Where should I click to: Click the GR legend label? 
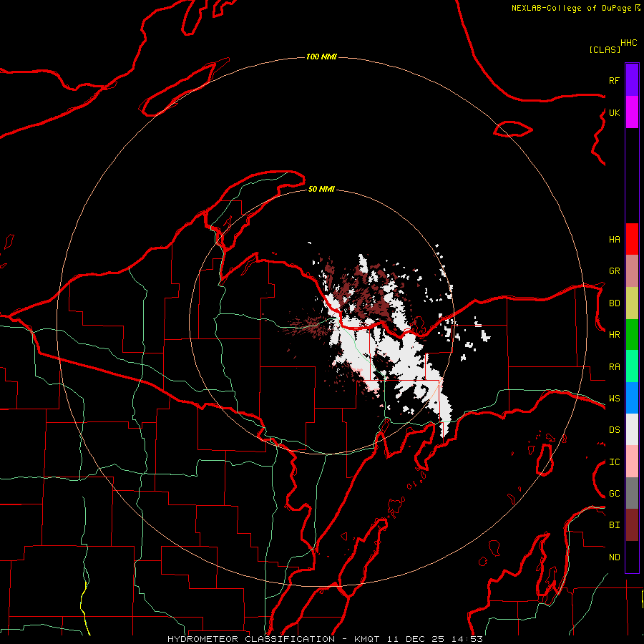[x=614, y=271]
